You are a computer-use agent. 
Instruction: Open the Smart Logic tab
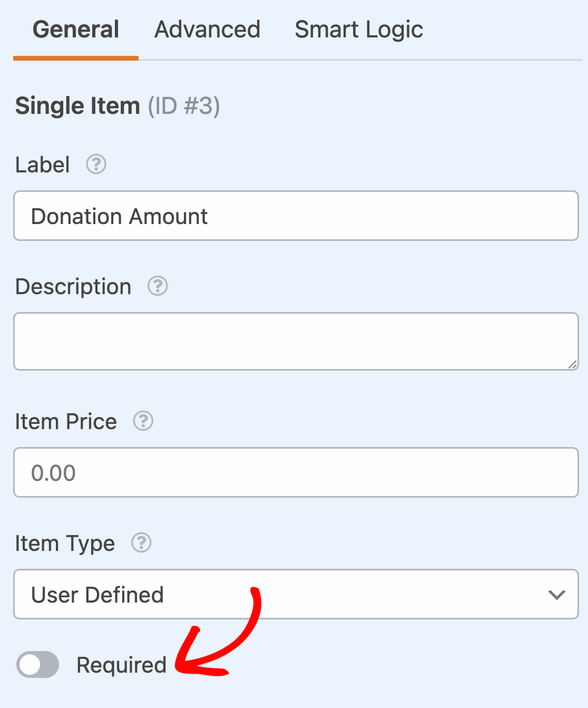tap(359, 30)
